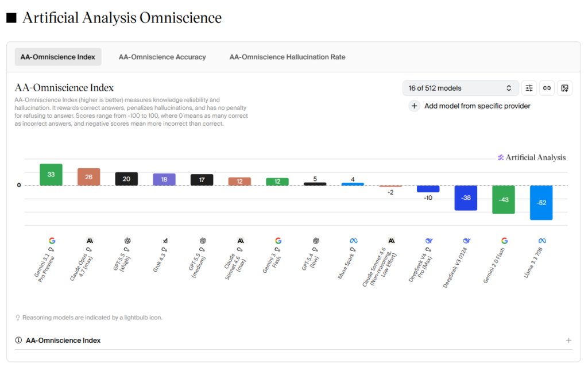This screenshot has width=588, height=371.
Task: Click OpenAI logo above GPT-5.5 (medium)
Action: [203, 241]
